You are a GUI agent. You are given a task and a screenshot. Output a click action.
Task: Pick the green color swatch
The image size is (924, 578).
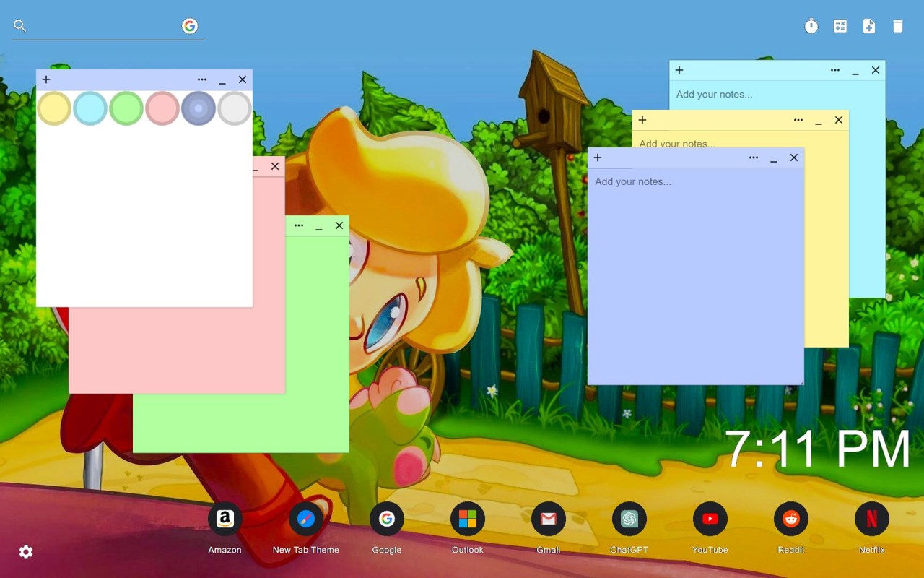point(126,108)
